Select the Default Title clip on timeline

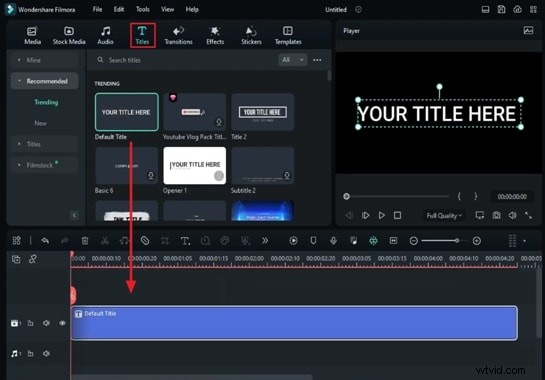click(294, 323)
